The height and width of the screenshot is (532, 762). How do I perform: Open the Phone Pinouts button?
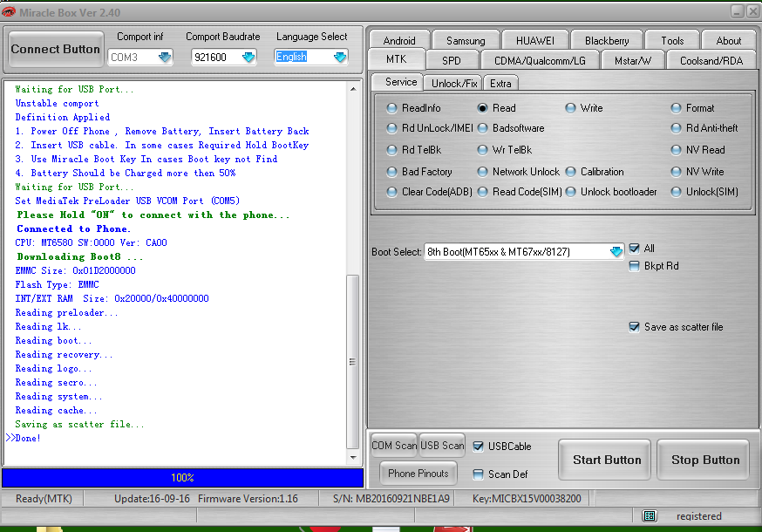(x=418, y=474)
